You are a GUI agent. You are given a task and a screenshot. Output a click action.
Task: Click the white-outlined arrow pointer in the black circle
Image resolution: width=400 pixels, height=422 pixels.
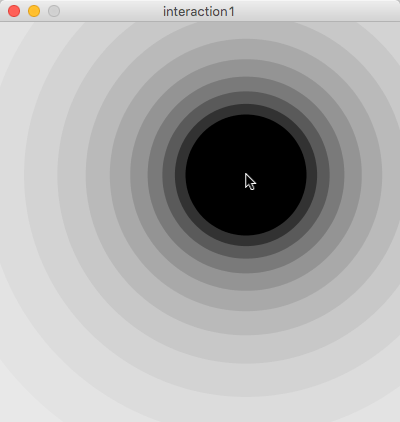(250, 182)
